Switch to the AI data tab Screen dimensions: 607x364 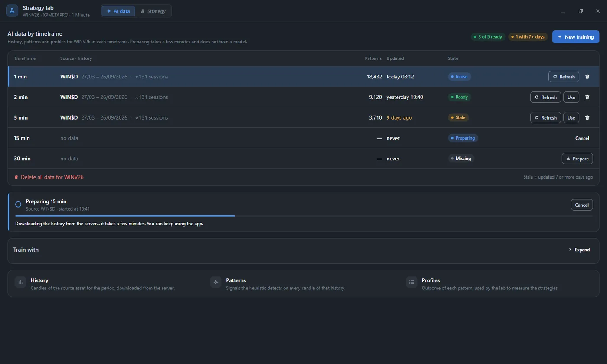coord(118,11)
